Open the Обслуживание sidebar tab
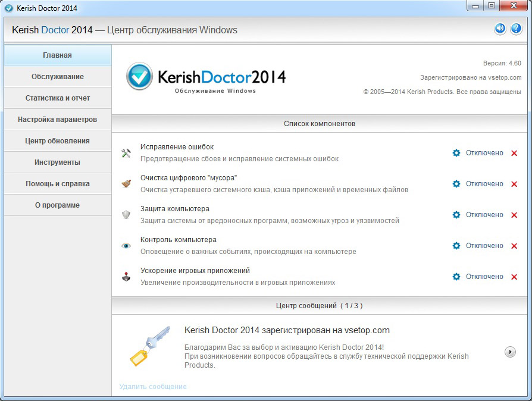This screenshot has height=401, width=532. pos(58,77)
